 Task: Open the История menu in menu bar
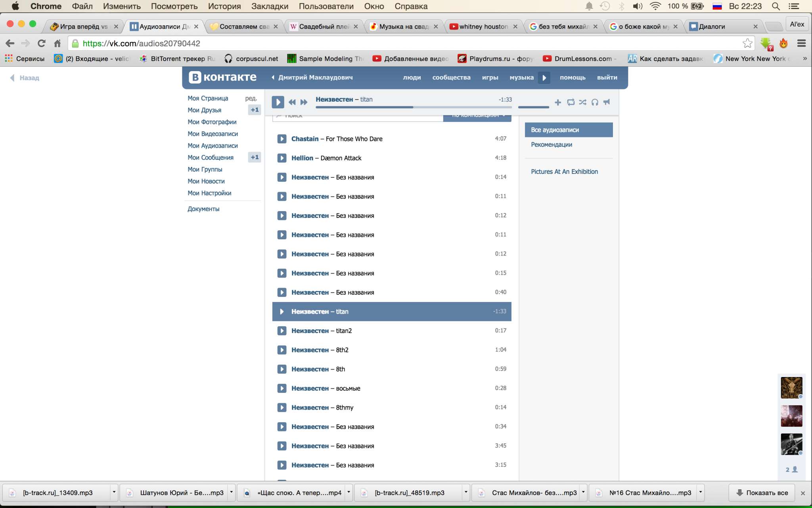click(x=224, y=6)
